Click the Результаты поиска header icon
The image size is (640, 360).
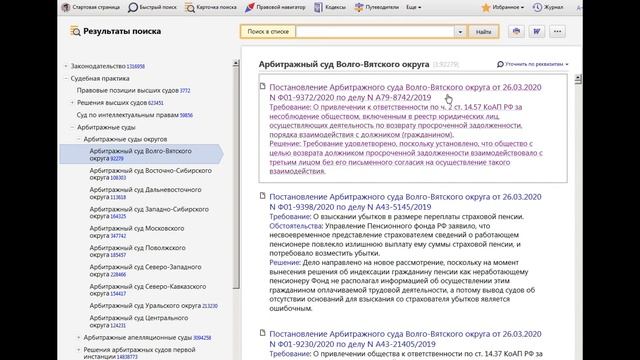(75, 31)
